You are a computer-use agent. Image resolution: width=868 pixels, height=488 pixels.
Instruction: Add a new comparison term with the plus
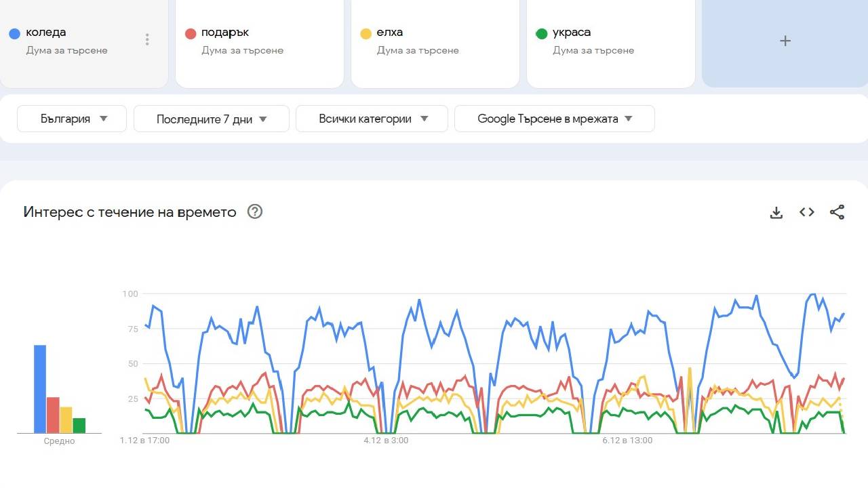pyautogui.click(x=785, y=41)
